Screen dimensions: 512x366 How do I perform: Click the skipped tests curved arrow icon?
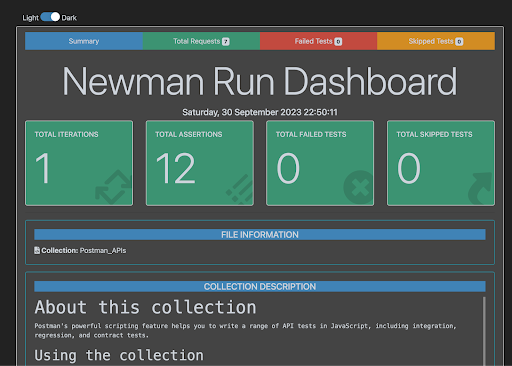(x=480, y=188)
